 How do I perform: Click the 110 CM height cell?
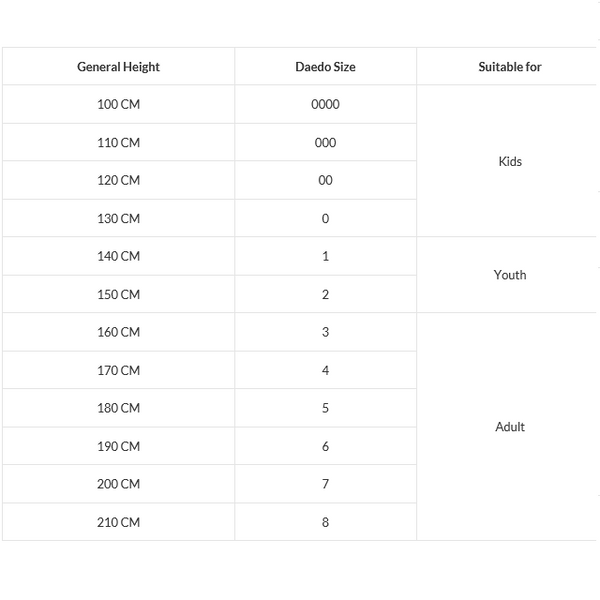[x=118, y=142]
